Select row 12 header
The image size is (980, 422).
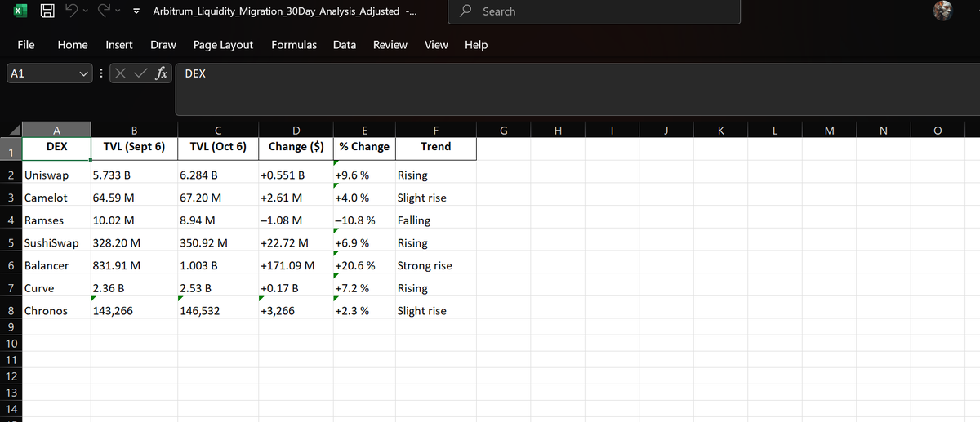[11, 376]
